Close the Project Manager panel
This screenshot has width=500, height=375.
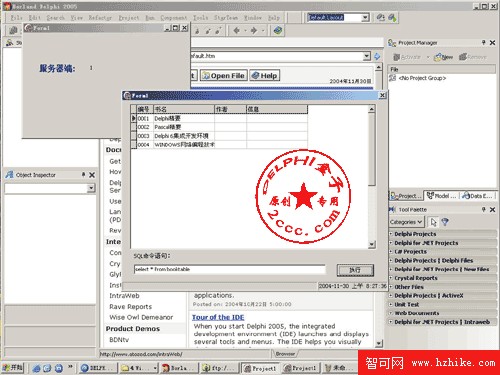[492, 43]
